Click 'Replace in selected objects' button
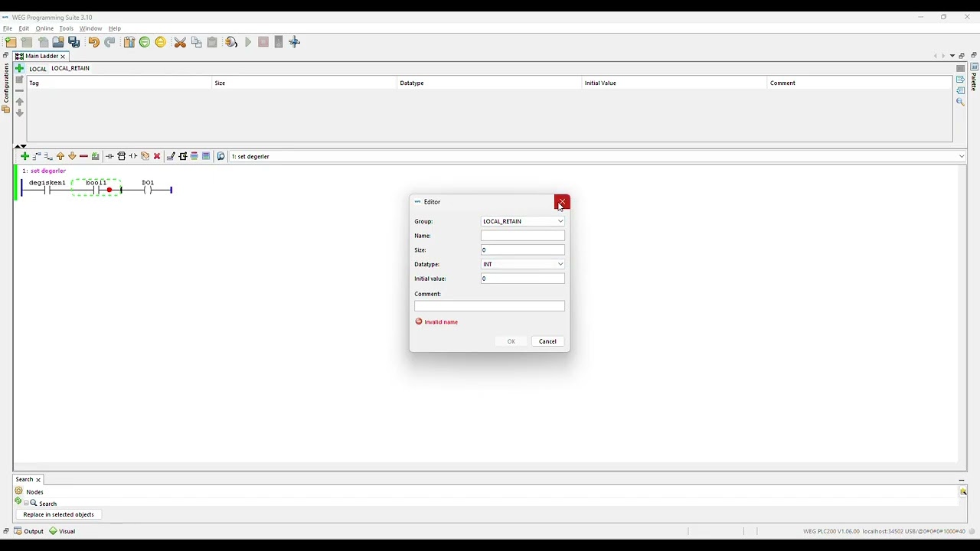Screen dimensions: 980x551 58,514
